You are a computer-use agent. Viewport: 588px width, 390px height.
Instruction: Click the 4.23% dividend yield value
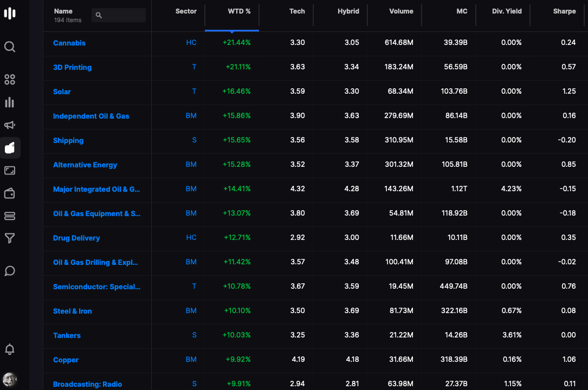pyautogui.click(x=511, y=188)
